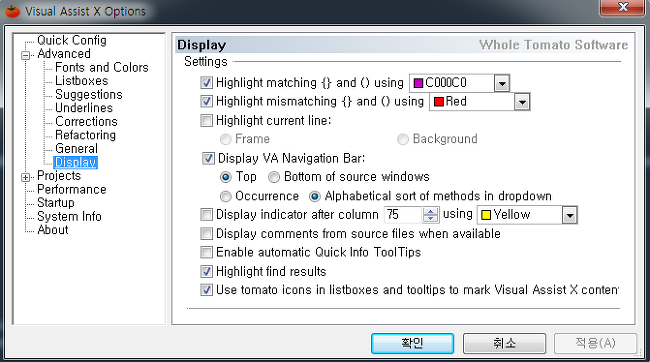Open the Startup settings page
650x362 pixels.
[56, 203]
